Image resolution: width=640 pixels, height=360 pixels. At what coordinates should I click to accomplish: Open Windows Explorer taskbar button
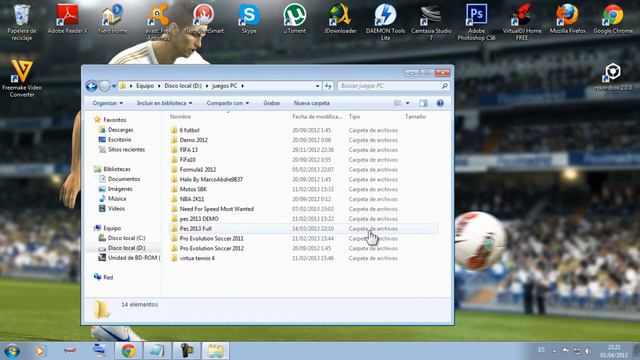[216, 351]
